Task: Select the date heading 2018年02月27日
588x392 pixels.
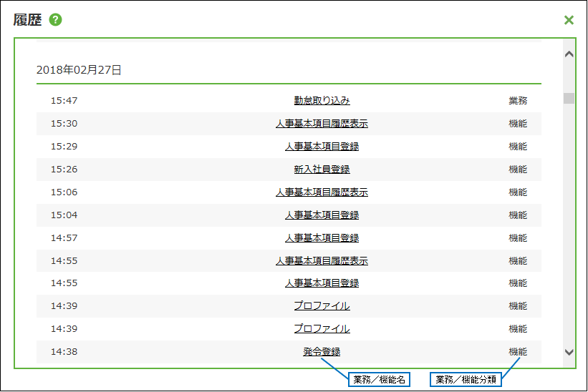Action: [79, 70]
